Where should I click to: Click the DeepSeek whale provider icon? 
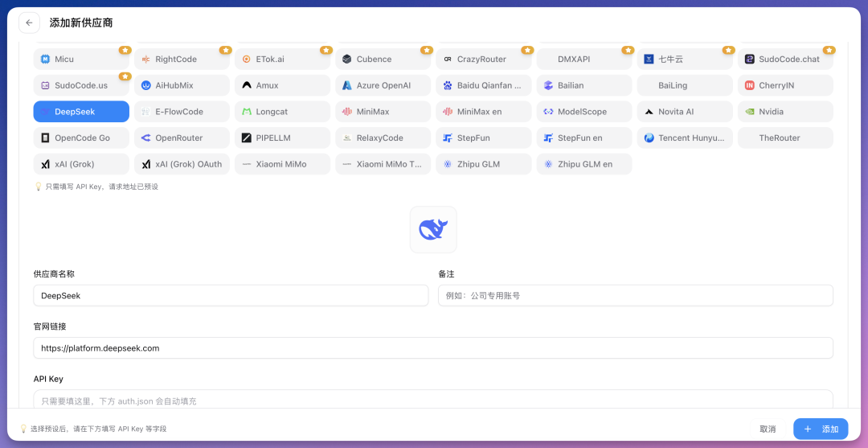point(433,229)
